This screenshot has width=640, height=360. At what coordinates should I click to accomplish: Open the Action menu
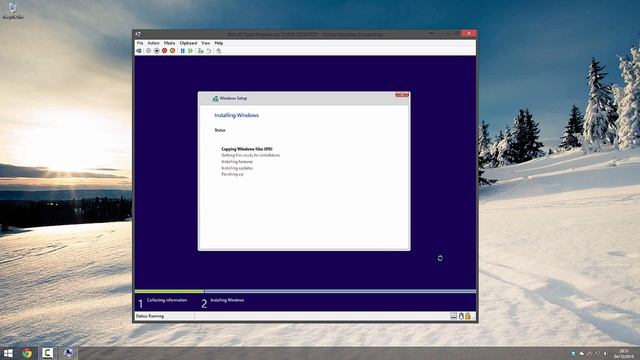[153, 43]
